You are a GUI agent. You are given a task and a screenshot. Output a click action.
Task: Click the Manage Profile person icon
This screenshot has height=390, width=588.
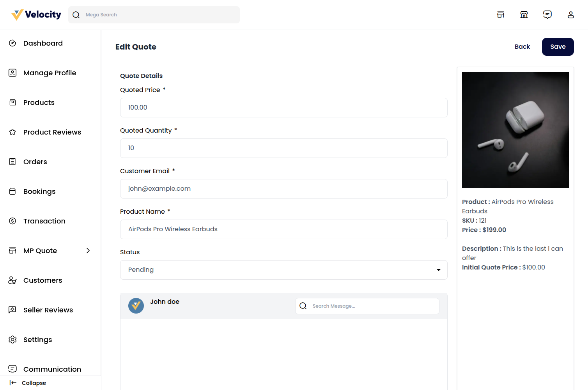pos(12,73)
